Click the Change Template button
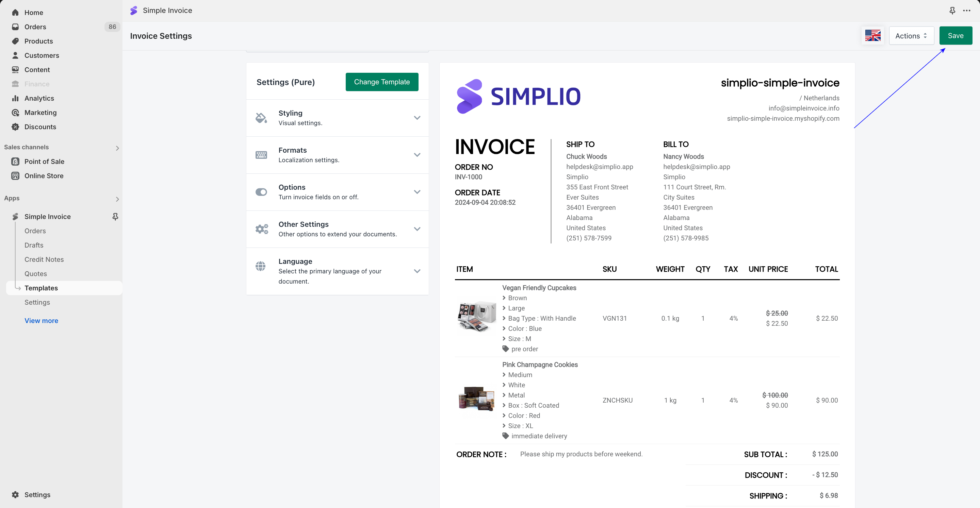980x508 pixels. [x=381, y=82]
